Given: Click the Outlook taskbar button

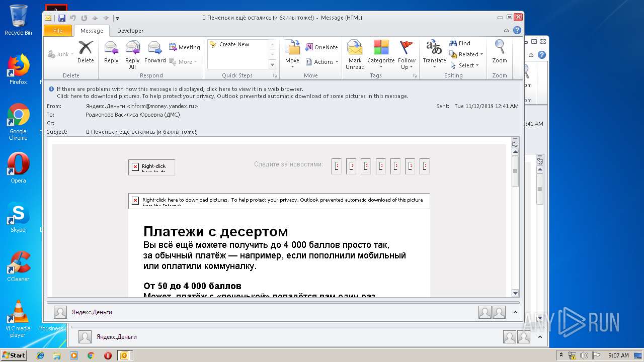Looking at the screenshot, I should 124,355.
